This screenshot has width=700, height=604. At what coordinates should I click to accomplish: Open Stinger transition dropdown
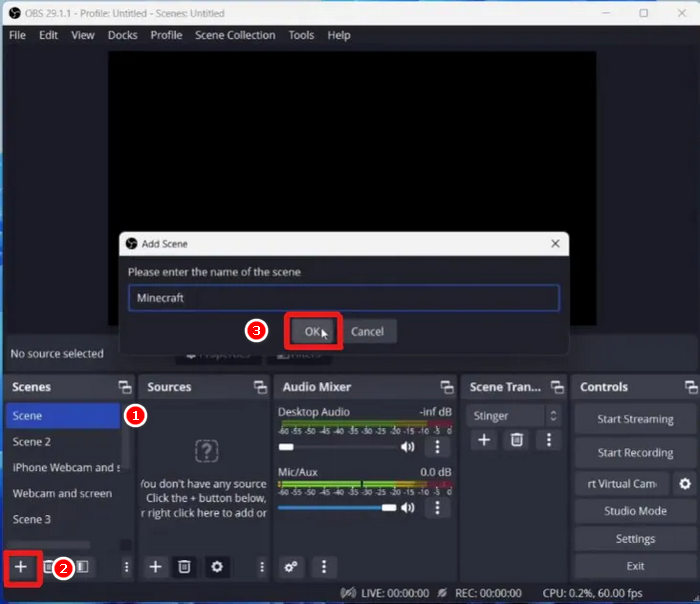point(516,415)
